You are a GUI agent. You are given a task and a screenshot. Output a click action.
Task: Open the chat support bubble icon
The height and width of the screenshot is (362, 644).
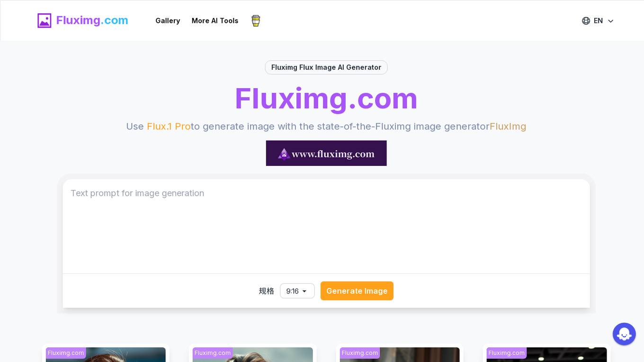[x=624, y=334]
